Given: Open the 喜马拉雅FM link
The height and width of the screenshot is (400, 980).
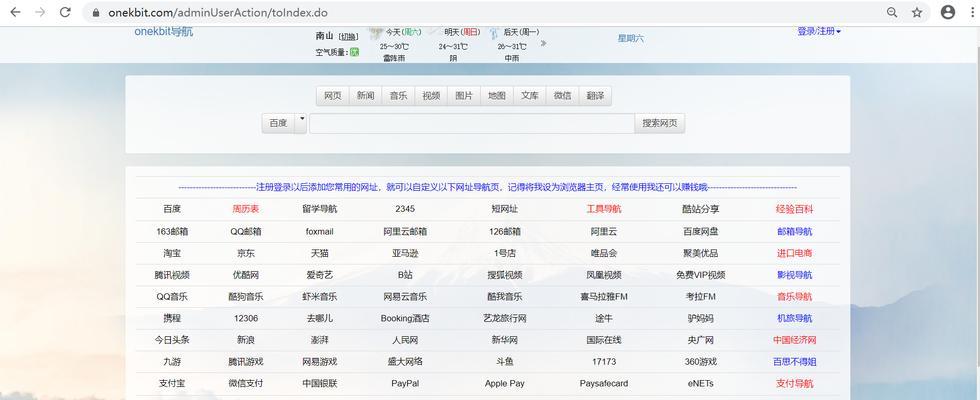Looking at the screenshot, I should coord(604,297).
